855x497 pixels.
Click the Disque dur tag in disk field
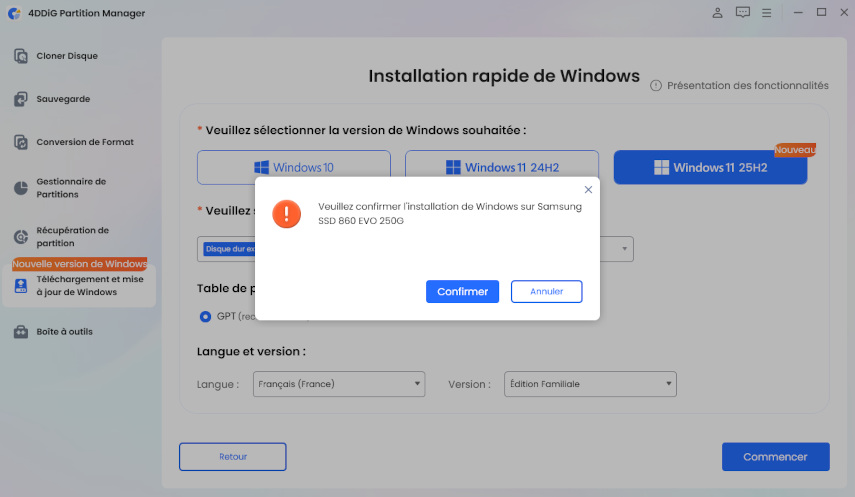(229, 249)
